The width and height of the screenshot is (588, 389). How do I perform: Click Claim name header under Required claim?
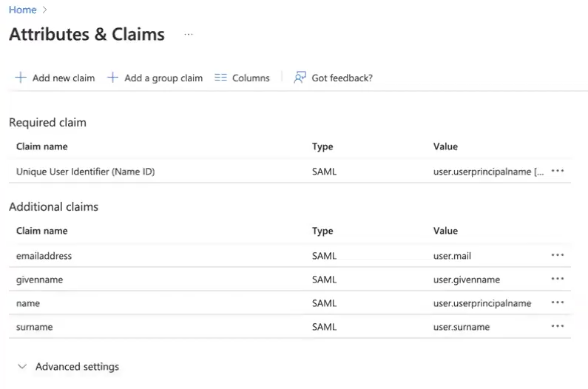coord(42,146)
